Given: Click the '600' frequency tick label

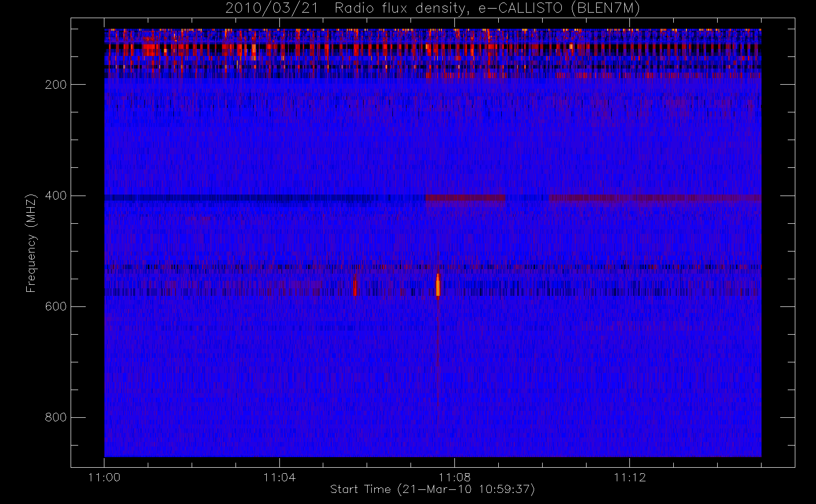Looking at the screenshot, I should click(56, 306).
